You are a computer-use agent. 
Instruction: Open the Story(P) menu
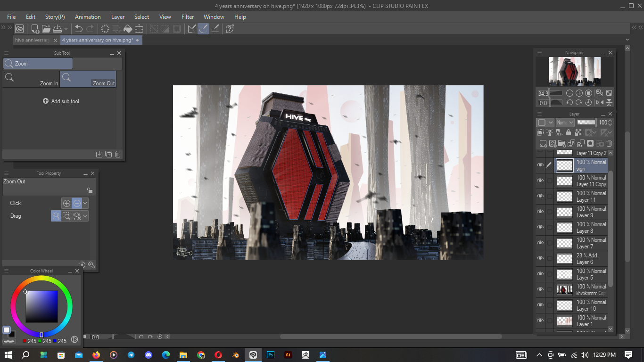tap(55, 17)
